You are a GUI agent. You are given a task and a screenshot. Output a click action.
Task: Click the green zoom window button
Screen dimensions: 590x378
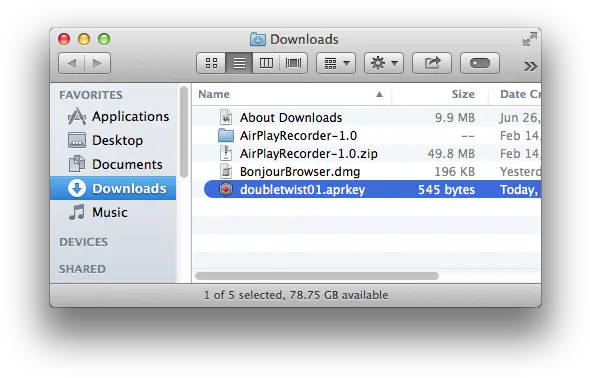pyautogui.click(x=104, y=39)
